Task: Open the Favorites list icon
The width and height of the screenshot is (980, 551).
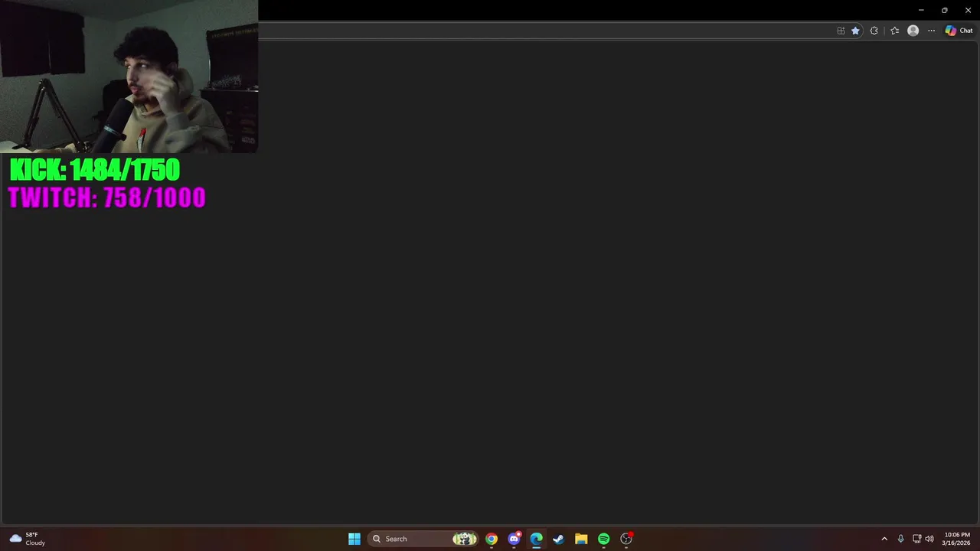Action: [x=894, y=31]
